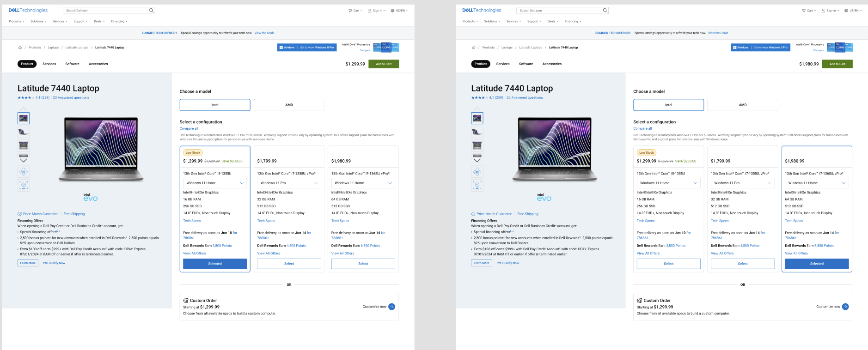Image resolution: width=868 pixels, height=350 pixels.
Task: Click Pre-Qualify Now link on right page
Action: pyautogui.click(x=507, y=263)
